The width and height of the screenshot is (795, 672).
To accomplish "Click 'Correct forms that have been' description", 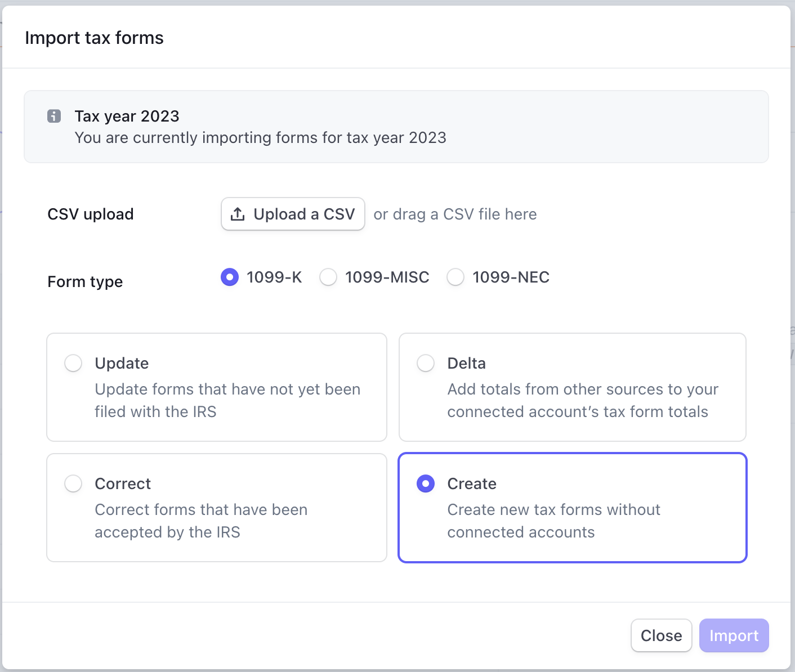I will (x=201, y=521).
